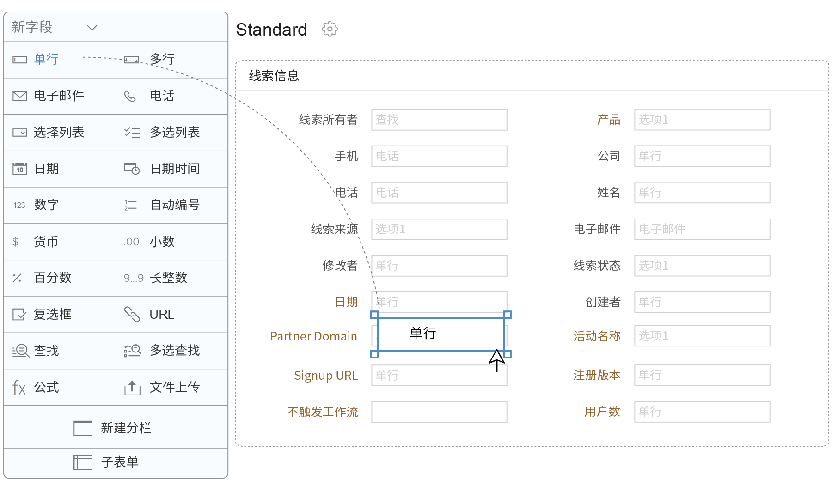This screenshot has height=504, width=832.
Task: Pick the 电话 phone icon
Action: pos(130,96)
